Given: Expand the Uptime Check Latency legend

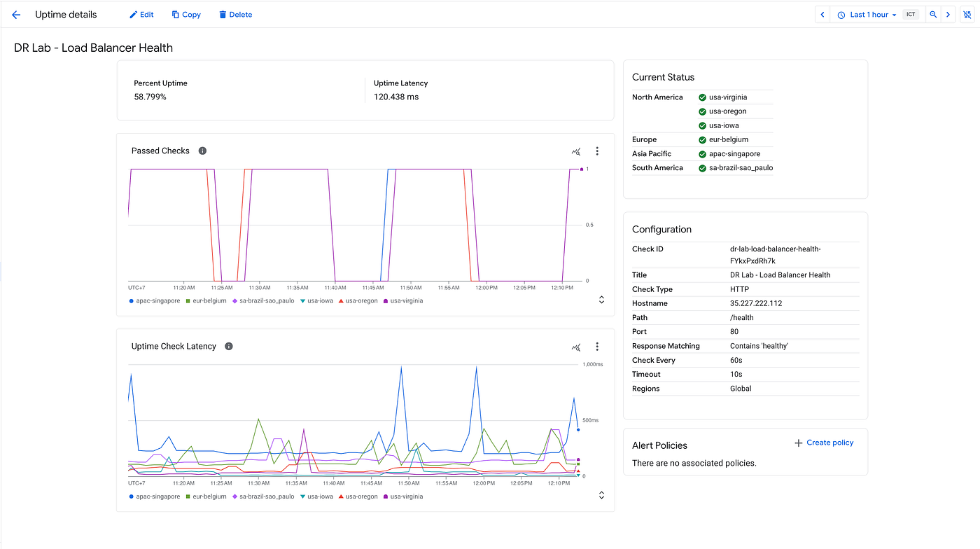Looking at the screenshot, I should pyautogui.click(x=601, y=496).
